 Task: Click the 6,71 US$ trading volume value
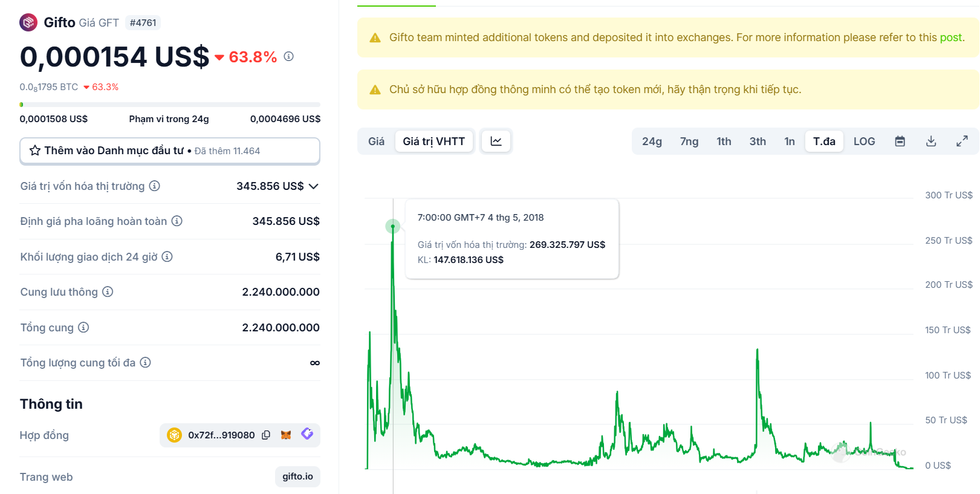[297, 256]
